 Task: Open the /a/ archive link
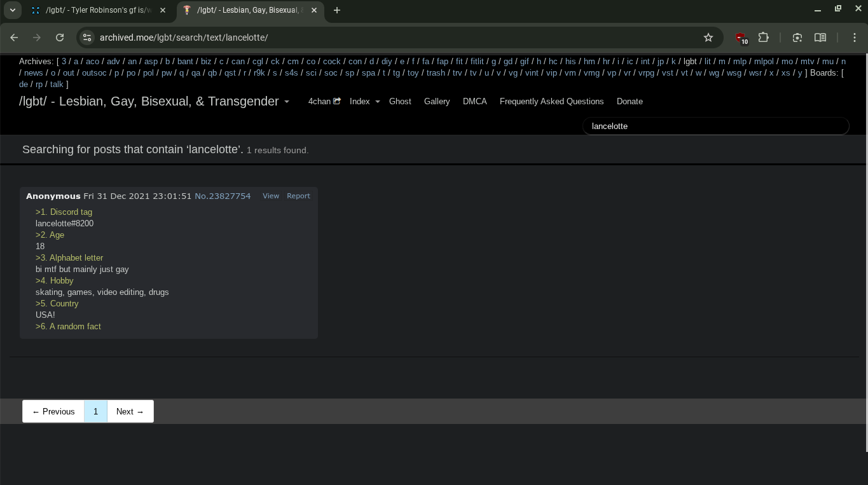click(76, 62)
